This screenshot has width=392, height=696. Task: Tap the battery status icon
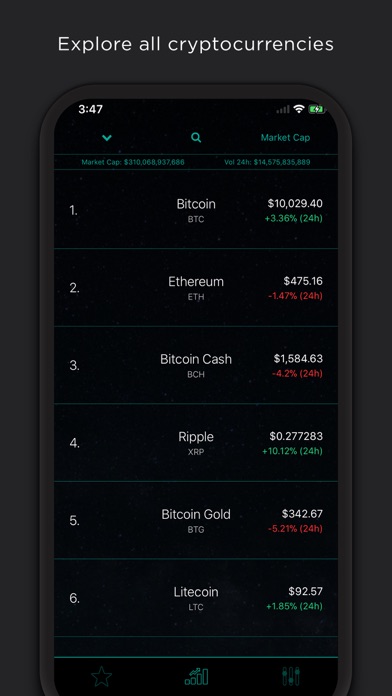pos(317,109)
